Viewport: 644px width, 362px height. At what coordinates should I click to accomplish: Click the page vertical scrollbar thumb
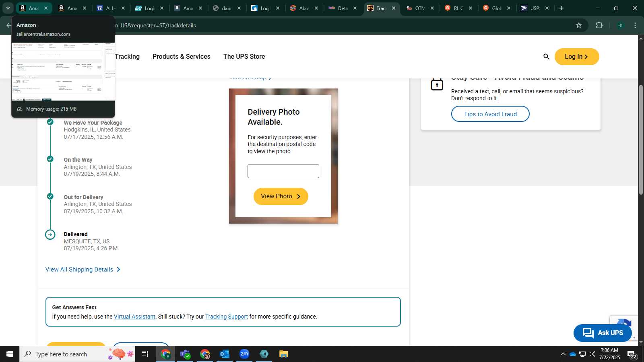(641, 140)
